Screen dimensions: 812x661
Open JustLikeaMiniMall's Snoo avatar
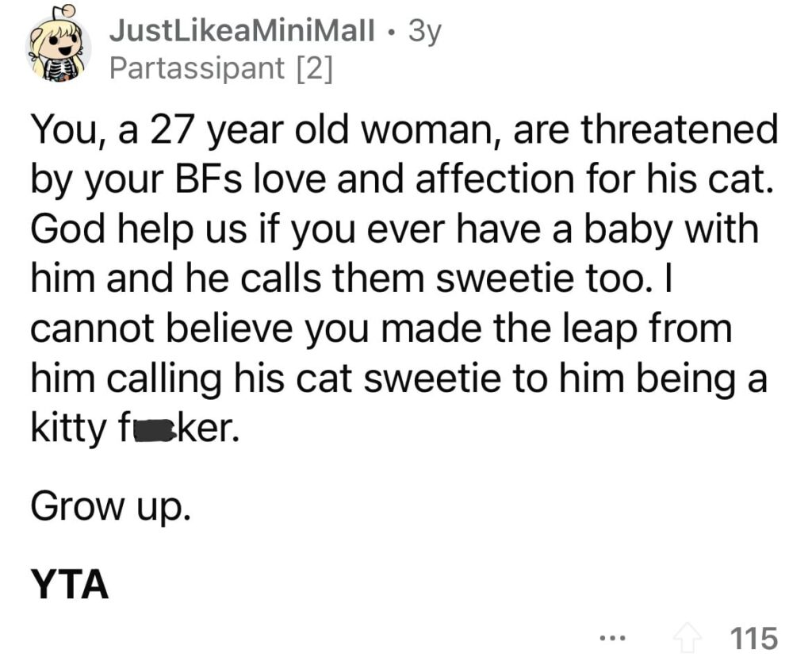[x=56, y=44]
